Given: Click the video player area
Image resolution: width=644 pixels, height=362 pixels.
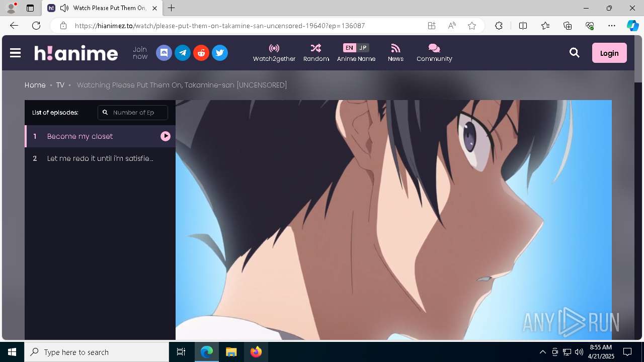Looking at the screenshot, I should [393, 220].
